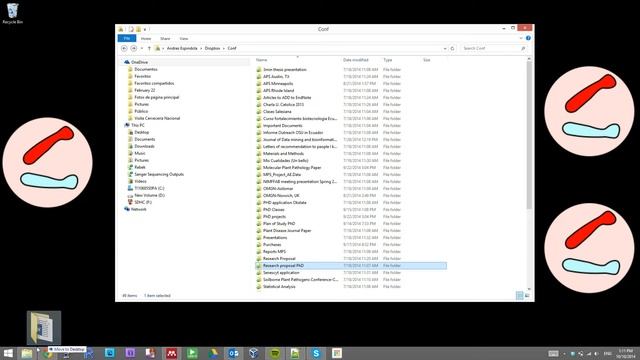
Task: Open Skype from the taskbar
Action: tap(316, 353)
